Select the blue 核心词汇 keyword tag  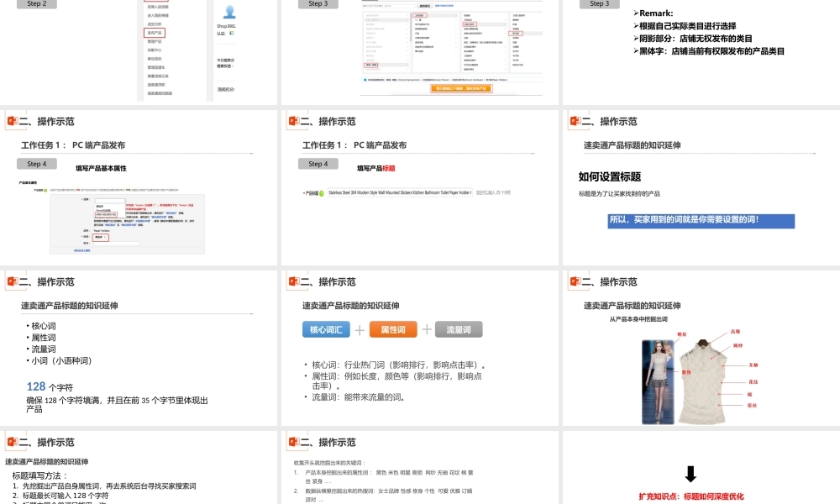click(326, 329)
